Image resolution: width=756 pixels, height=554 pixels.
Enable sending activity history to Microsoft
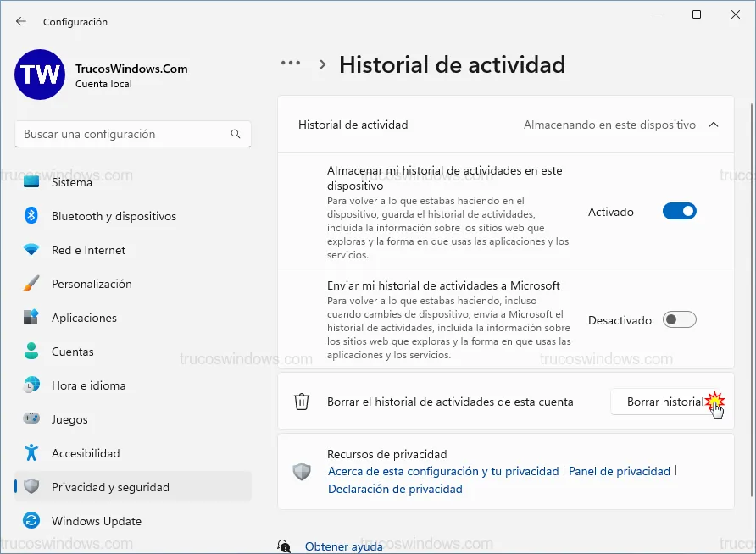679,320
